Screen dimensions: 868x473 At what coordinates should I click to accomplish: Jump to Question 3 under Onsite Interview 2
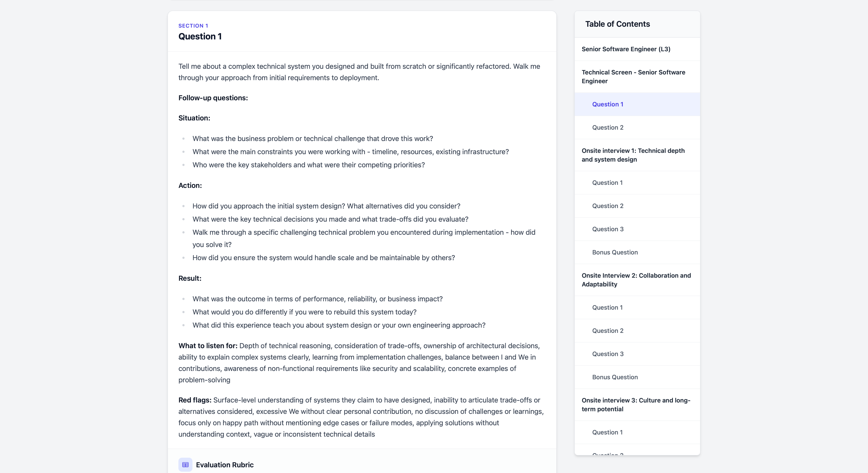click(x=608, y=354)
